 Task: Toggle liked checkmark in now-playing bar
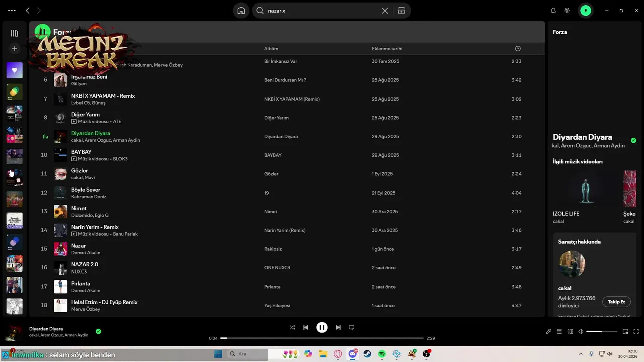click(x=98, y=332)
